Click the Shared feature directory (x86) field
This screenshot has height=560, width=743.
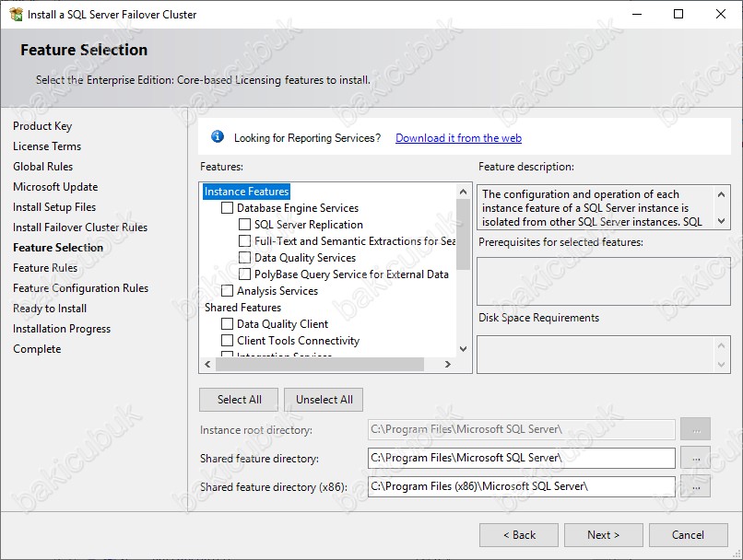click(x=521, y=486)
